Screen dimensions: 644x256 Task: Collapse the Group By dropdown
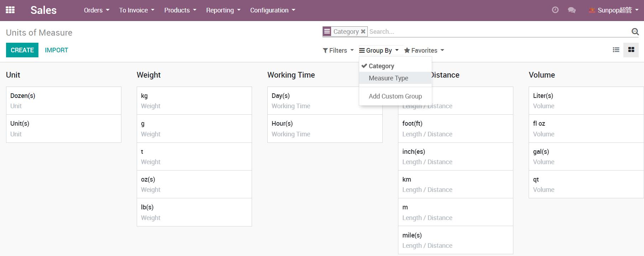379,51
